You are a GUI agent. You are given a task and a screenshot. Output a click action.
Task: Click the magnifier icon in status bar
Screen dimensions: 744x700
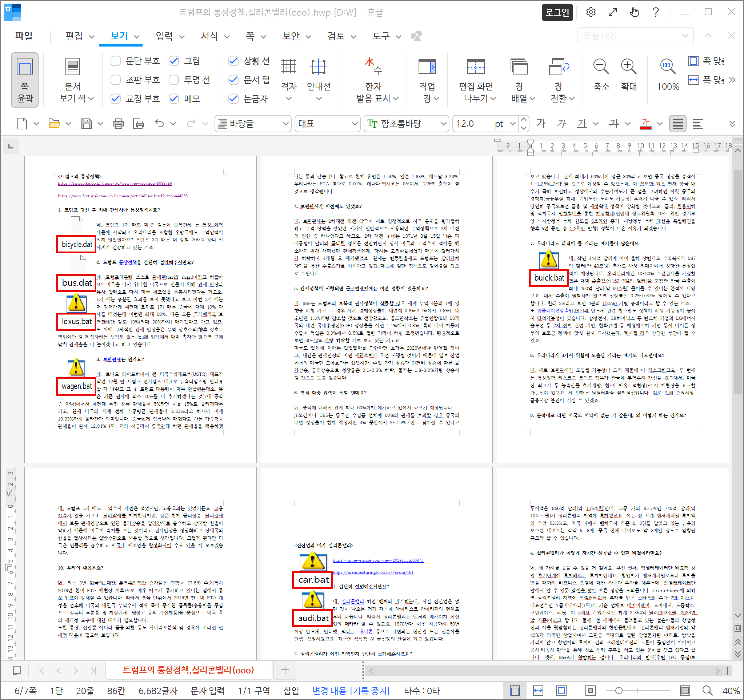pos(707,691)
